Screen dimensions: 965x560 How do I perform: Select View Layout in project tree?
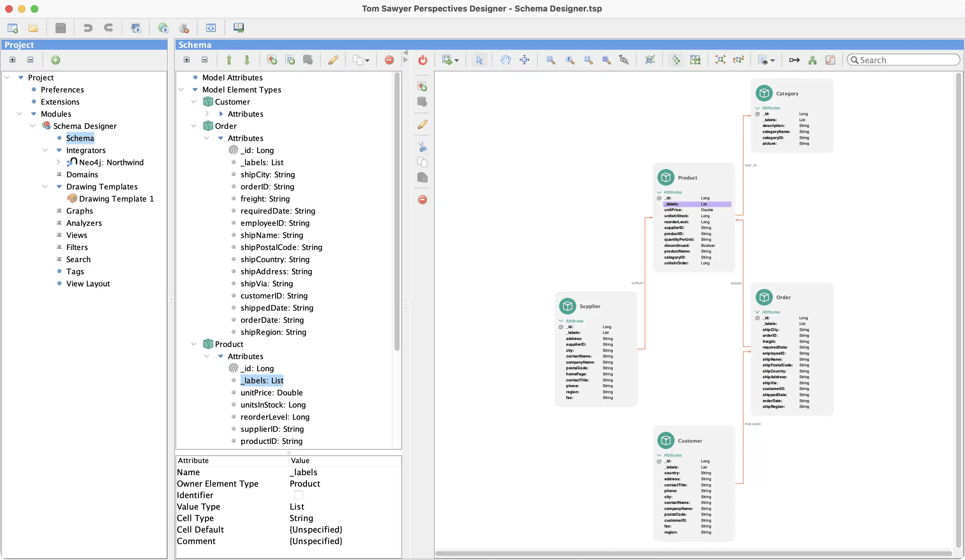coord(88,284)
